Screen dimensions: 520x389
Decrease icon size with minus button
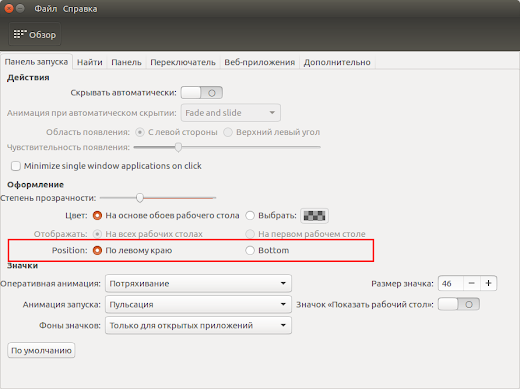tap(471, 283)
